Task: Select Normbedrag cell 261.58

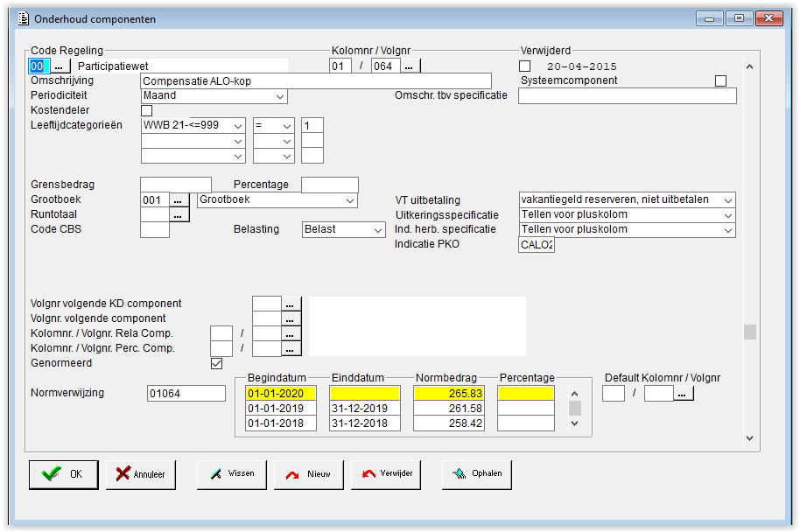Action: click(x=449, y=408)
